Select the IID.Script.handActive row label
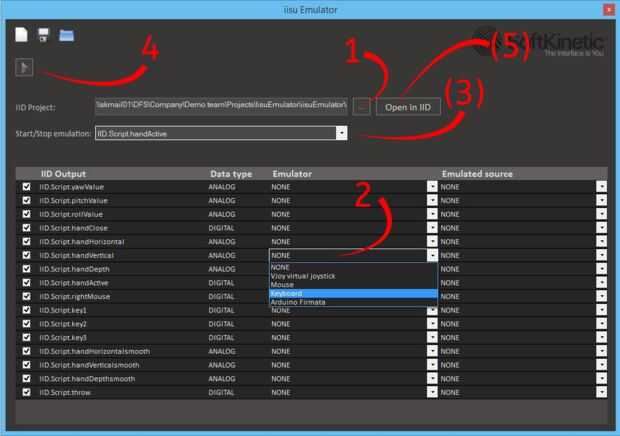This screenshot has width=620, height=436. [74, 283]
